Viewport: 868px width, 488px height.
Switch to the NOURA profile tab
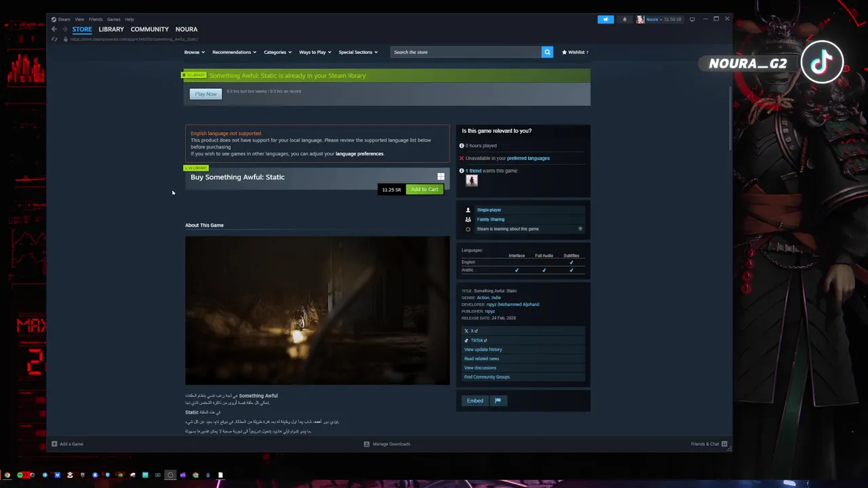coord(186,29)
